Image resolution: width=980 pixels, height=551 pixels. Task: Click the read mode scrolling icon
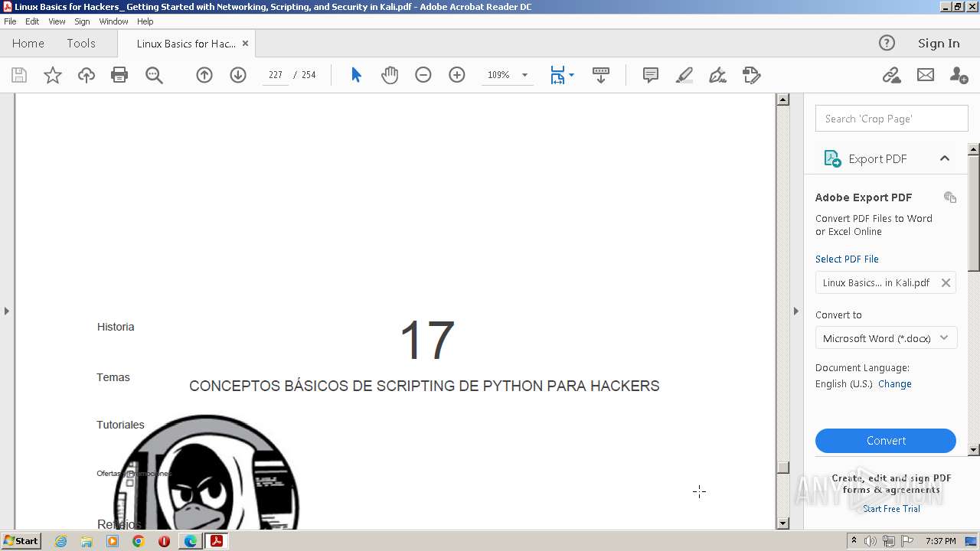click(601, 75)
